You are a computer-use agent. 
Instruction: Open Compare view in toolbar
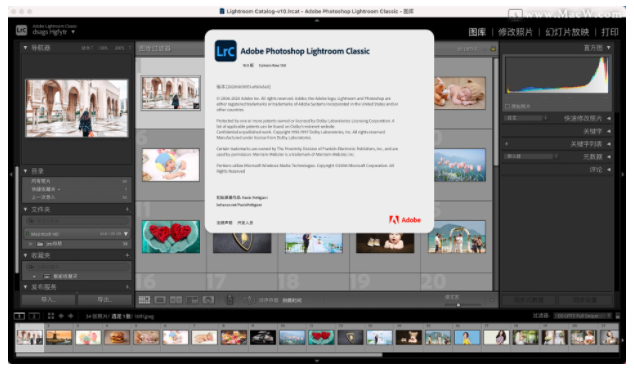click(x=176, y=300)
